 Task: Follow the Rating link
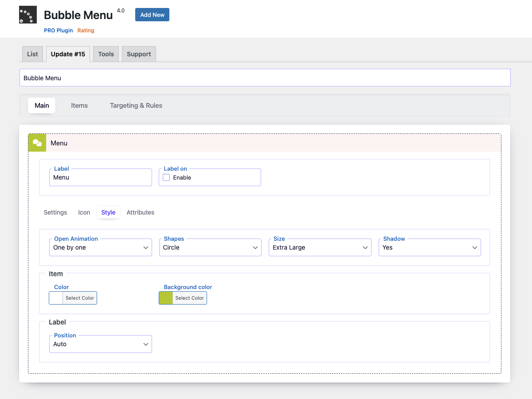tap(86, 31)
